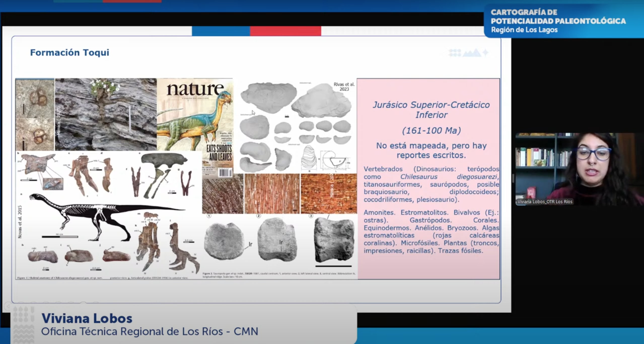The image size is (644, 344).
Task: Click the Viviana Lobos_OTR Los Ríos name tag
Action: 545,202
